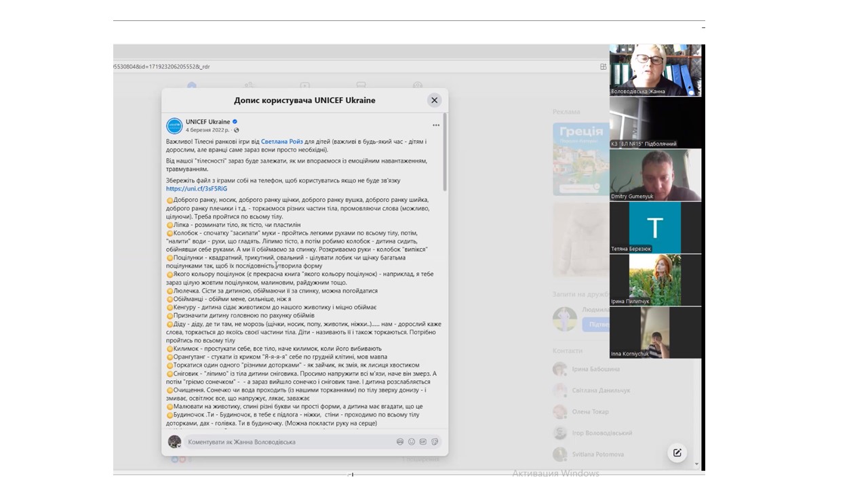Image resolution: width=868 pixels, height=488 pixels.
Task: Click the blue verified badge beside UNICEF Ukraine
Action: tap(235, 122)
